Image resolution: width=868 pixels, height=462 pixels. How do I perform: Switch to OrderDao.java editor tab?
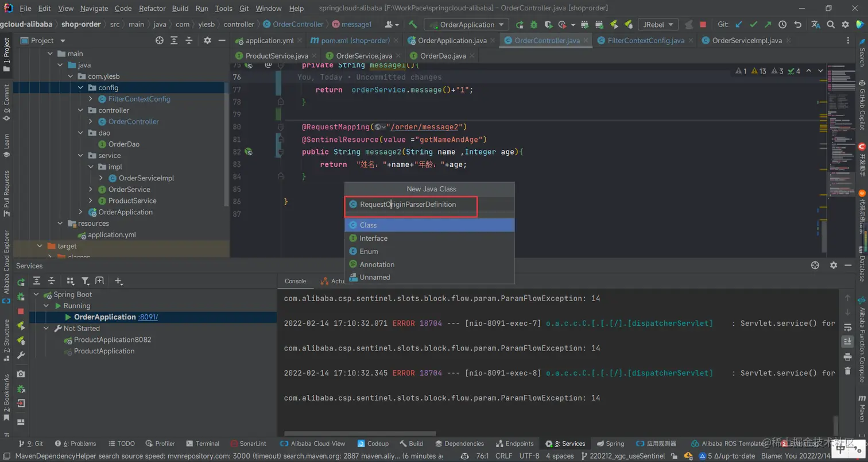pyautogui.click(x=443, y=56)
